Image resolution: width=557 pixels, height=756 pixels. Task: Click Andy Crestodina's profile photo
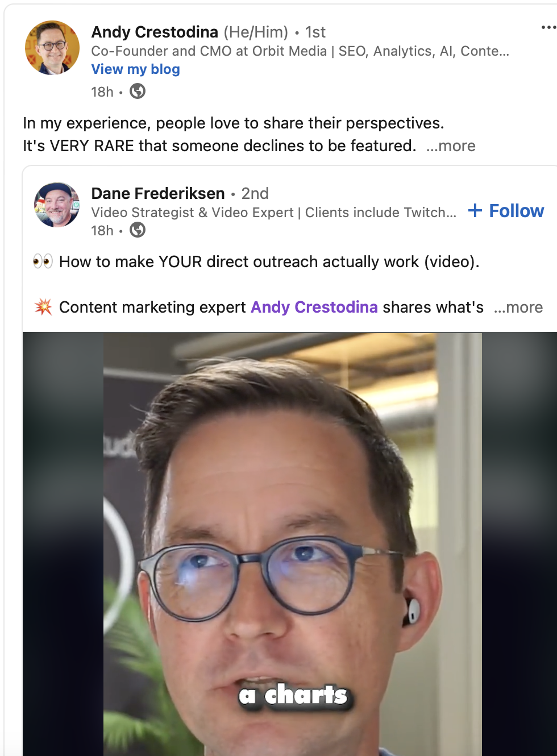point(52,48)
